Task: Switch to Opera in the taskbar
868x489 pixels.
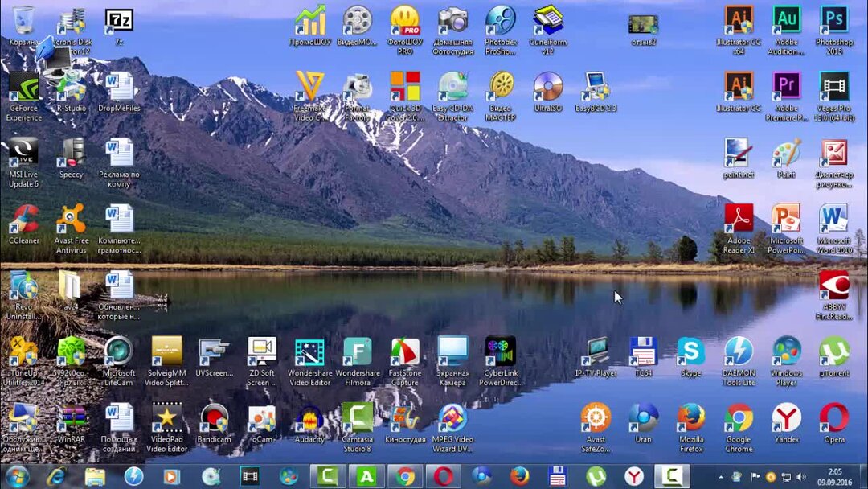Action: pos(444,476)
